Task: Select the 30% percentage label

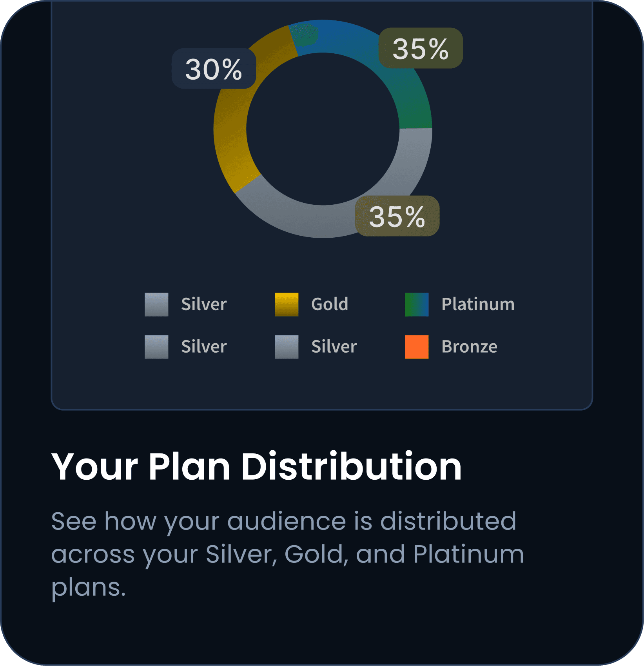Action: click(x=214, y=69)
